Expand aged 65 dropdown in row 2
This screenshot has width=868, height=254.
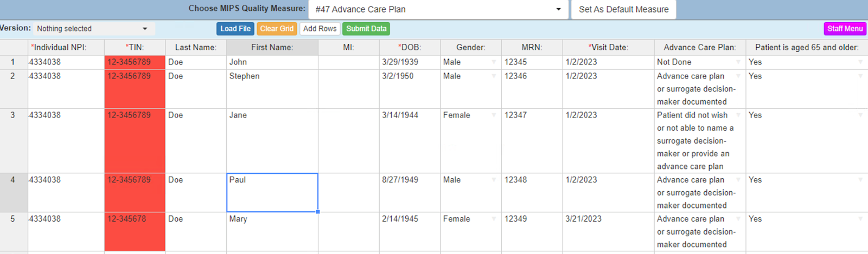860,76
